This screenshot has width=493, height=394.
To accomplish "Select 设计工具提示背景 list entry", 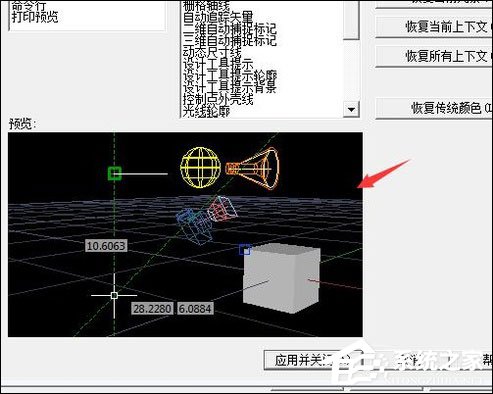I will tap(230, 87).
